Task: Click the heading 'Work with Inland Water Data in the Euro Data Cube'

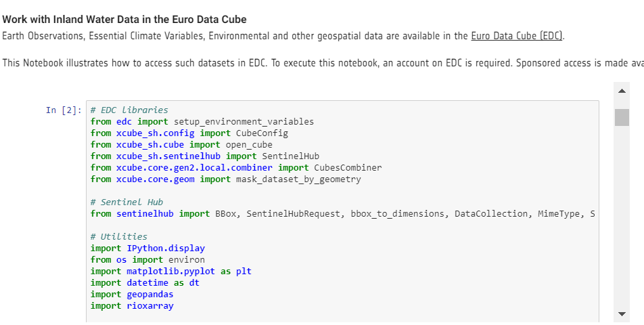Action: coord(124,20)
